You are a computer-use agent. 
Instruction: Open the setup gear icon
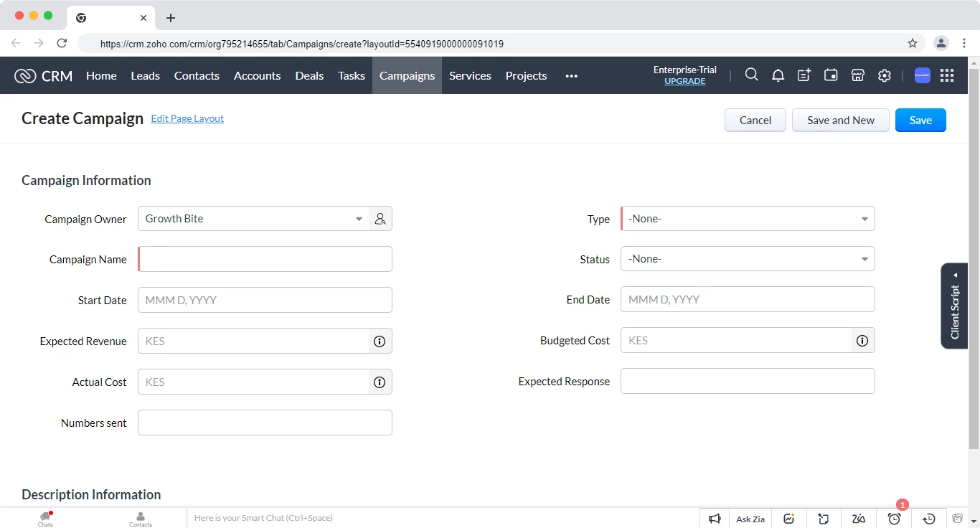(x=885, y=75)
